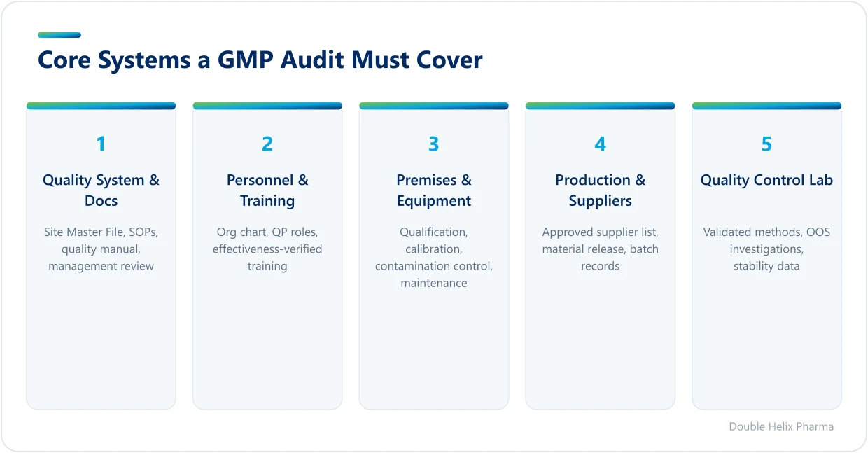Click the "Double Helix Pharma" footer text
Viewport: 868px width, 453px height.
781,426
